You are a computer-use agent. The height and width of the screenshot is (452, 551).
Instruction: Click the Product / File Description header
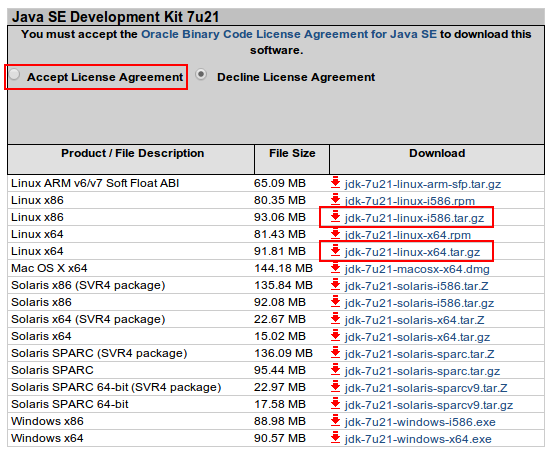132,153
